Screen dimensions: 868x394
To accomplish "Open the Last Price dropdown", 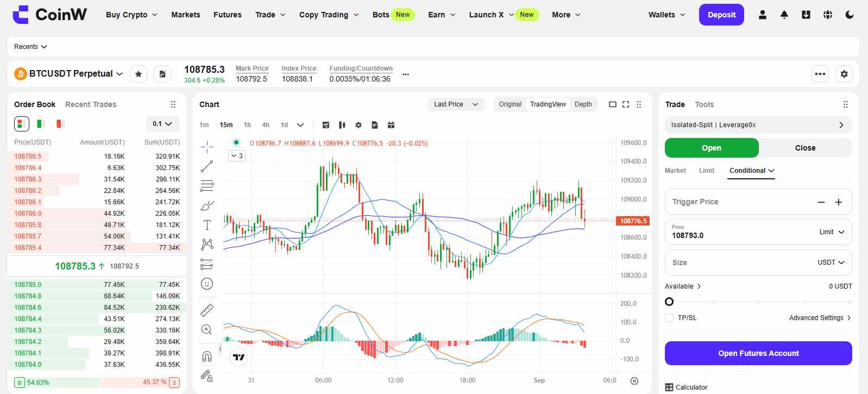I will pyautogui.click(x=456, y=104).
